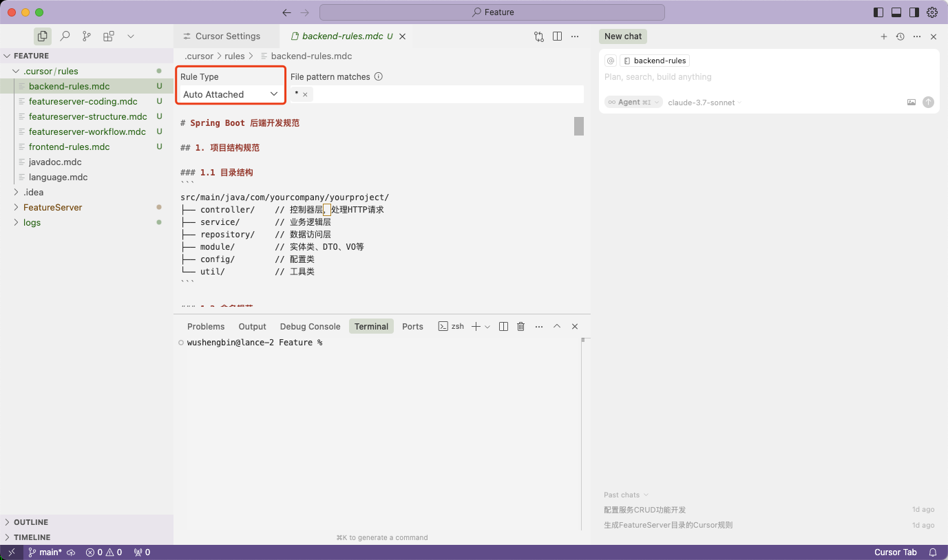Viewport: 948px width, 560px height.
Task: Open the Source Control view icon
Action: point(86,36)
